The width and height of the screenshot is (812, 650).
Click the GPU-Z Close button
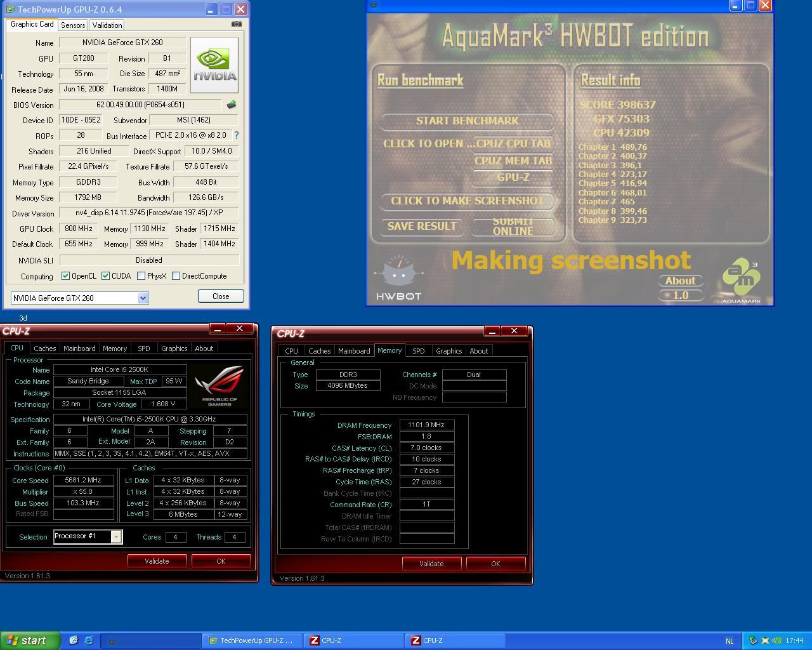pyautogui.click(x=221, y=296)
